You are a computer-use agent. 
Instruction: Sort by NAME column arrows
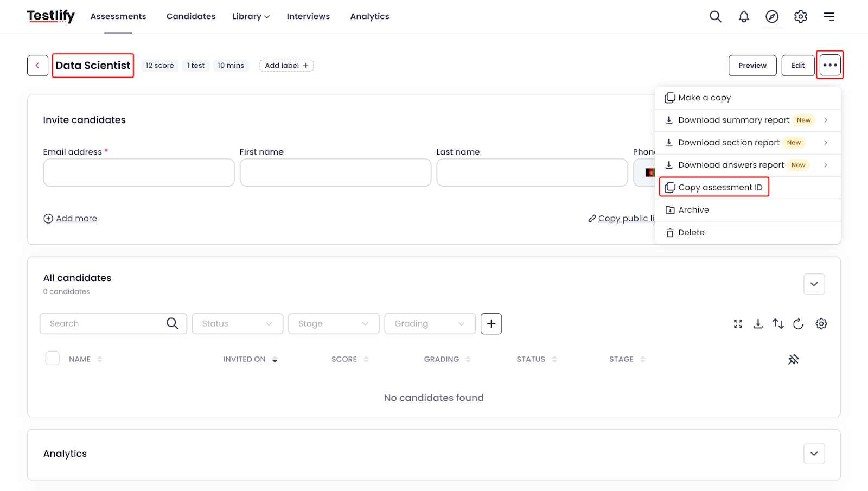[x=100, y=359]
